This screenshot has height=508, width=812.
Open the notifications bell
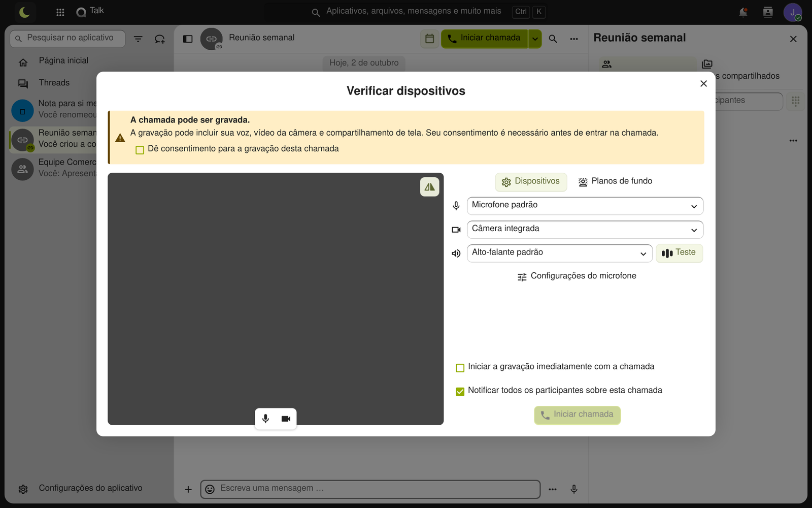(743, 12)
